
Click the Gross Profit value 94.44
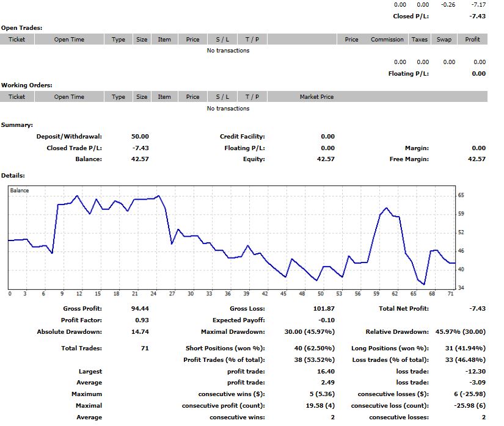[x=140, y=308]
